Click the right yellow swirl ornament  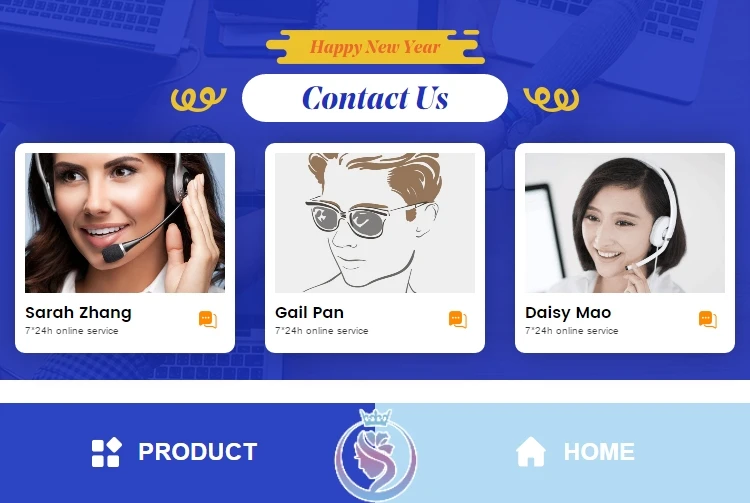tap(551, 99)
